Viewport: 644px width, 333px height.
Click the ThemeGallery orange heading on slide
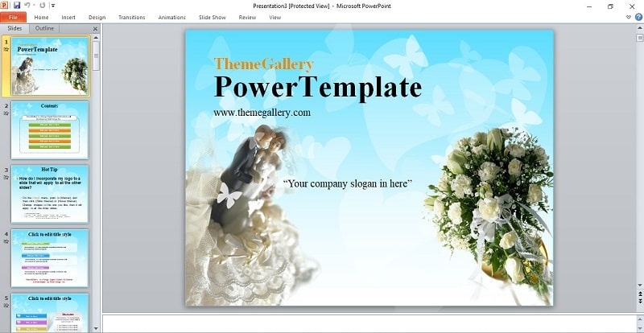pos(264,64)
